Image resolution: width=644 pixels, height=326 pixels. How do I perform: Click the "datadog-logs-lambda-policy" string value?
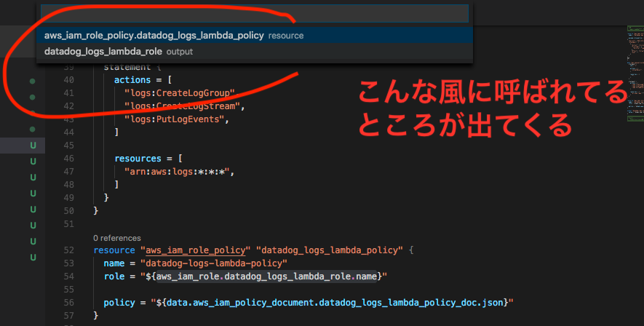click(x=213, y=263)
